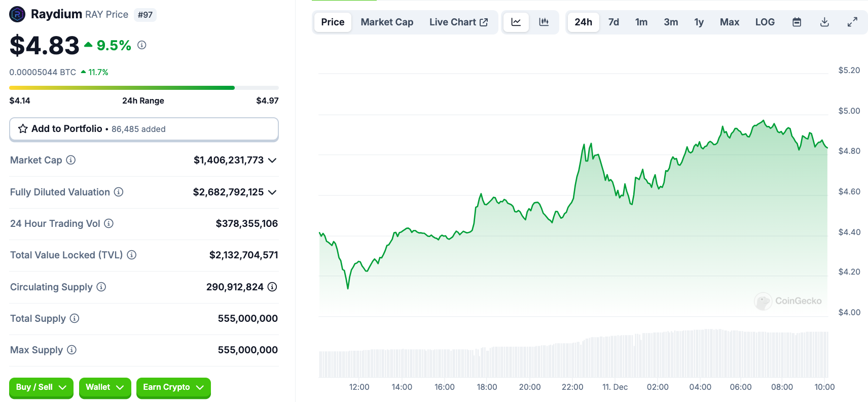Image resolution: width=868 pixels, height=402 pixels.
Task: Open the Earn Crypto dropdown
Action: (173, 387)
